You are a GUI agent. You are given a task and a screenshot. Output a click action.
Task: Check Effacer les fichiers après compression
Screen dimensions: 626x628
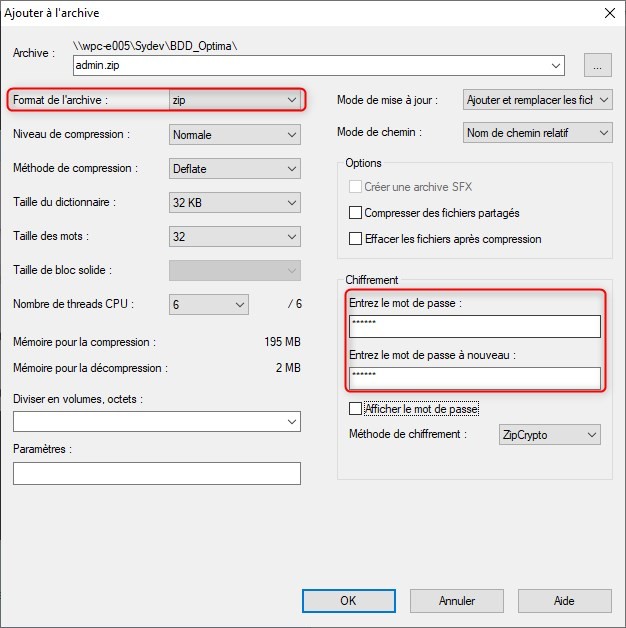click(355, 239)
